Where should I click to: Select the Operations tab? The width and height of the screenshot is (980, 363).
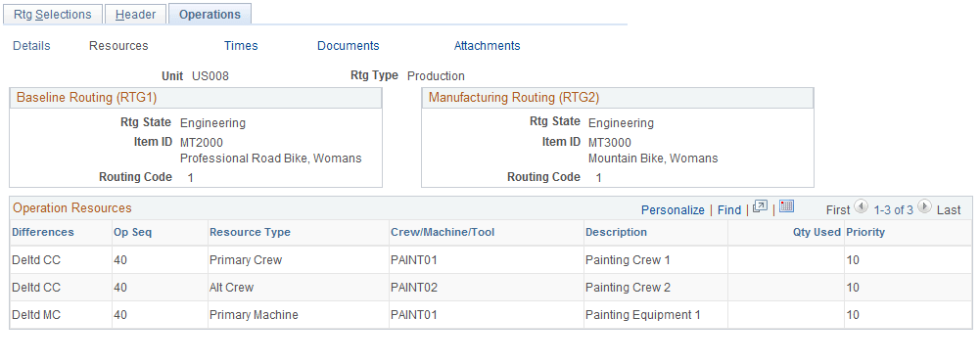tap(210, 15)
